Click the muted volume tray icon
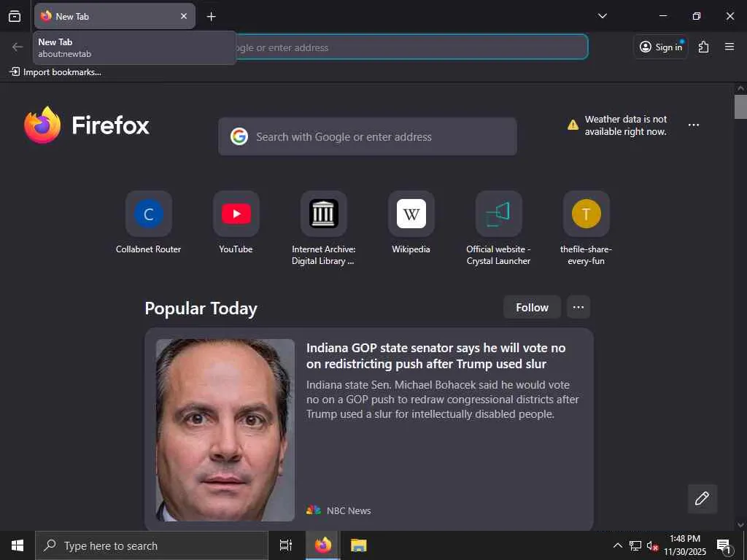 click(x=652, y=546)
